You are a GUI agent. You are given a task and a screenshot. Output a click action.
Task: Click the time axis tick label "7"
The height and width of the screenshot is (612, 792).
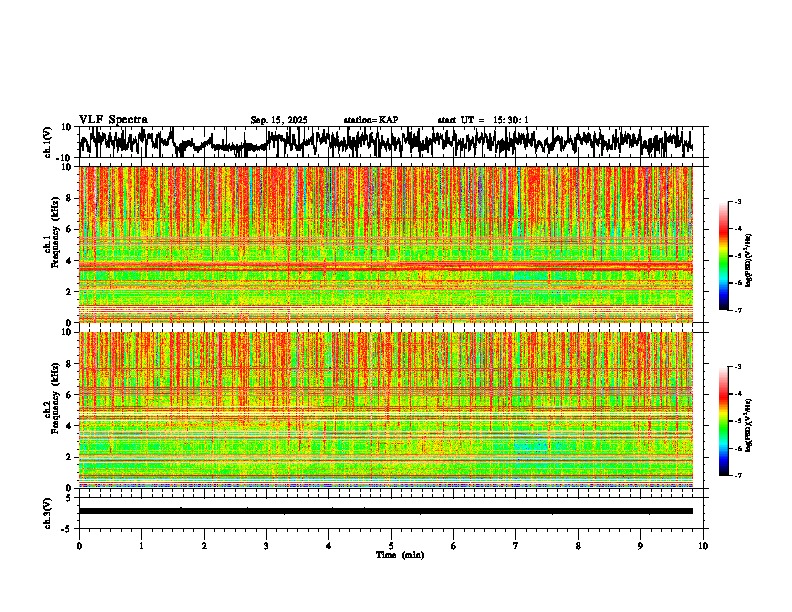coord(516,546)
